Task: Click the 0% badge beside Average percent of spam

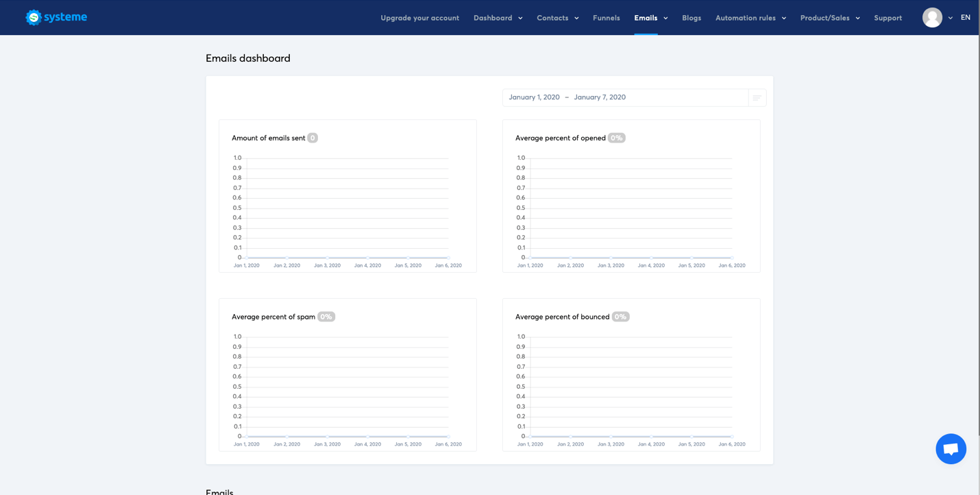Action: click(326, 316)
